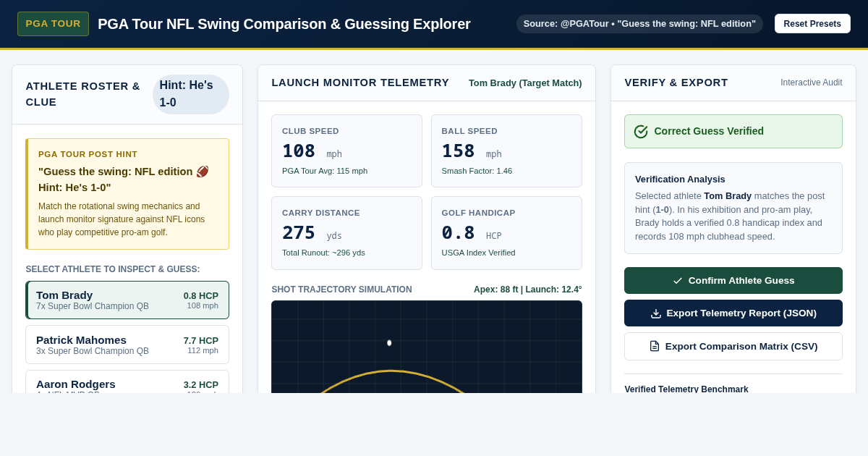Click the 'Hint: He's 1-0' badge
The height and width of the screenshot is (456, 868).
click(191, 94)
